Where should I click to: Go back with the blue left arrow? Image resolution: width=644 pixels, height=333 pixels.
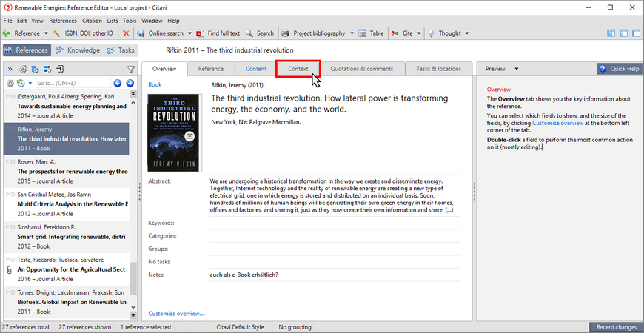point(118,84)
